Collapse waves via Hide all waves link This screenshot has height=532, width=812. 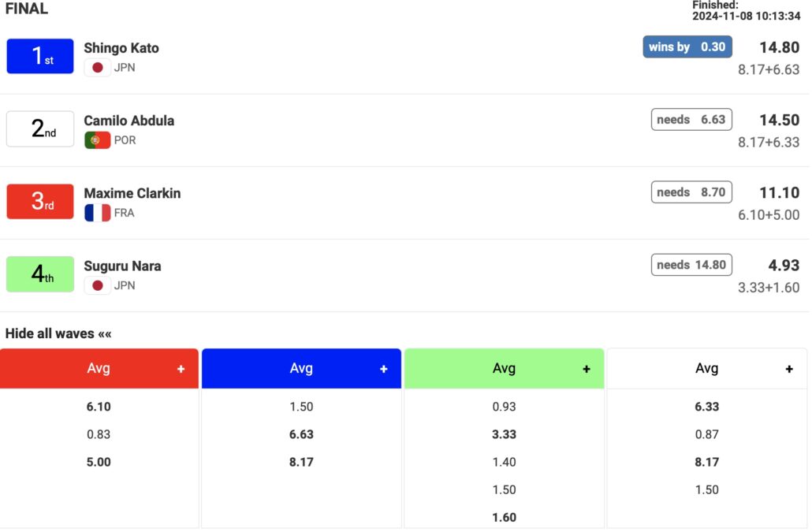58,333
